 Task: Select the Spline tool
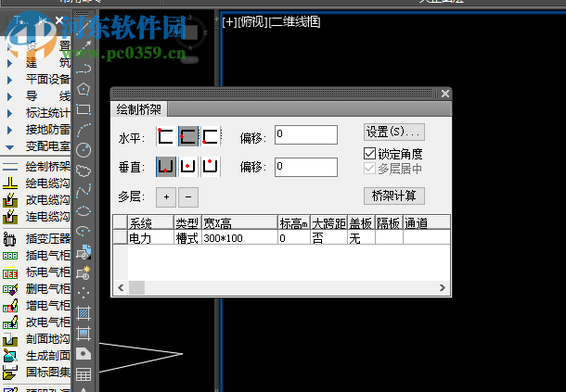tap(84, 191)
